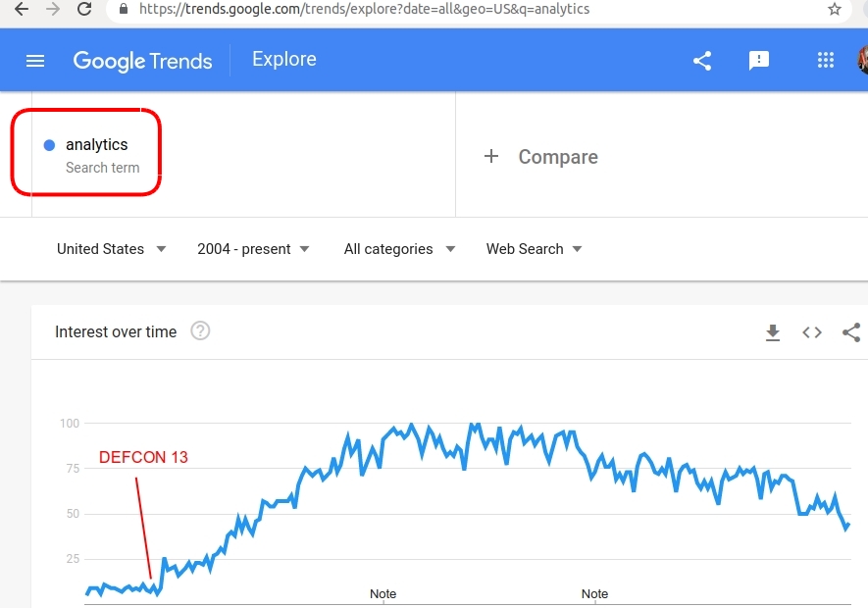
Task: Click the Search term subtitle text
Action: [102, 168]
